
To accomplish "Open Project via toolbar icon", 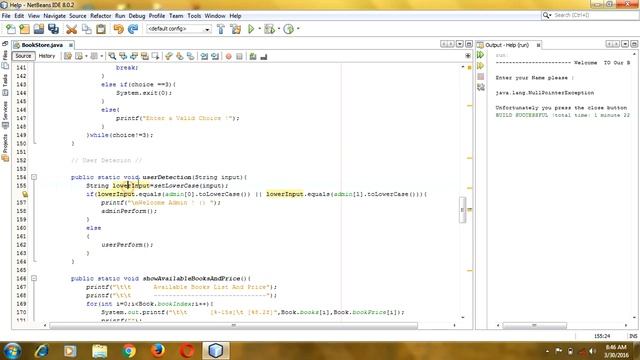I will [x=39, y=29].
